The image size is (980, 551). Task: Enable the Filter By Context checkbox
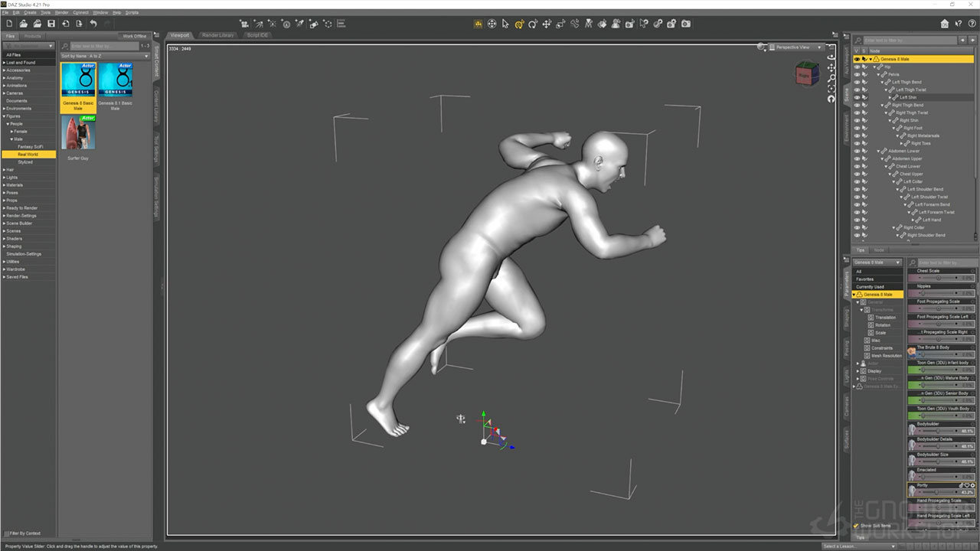[7, 533]
